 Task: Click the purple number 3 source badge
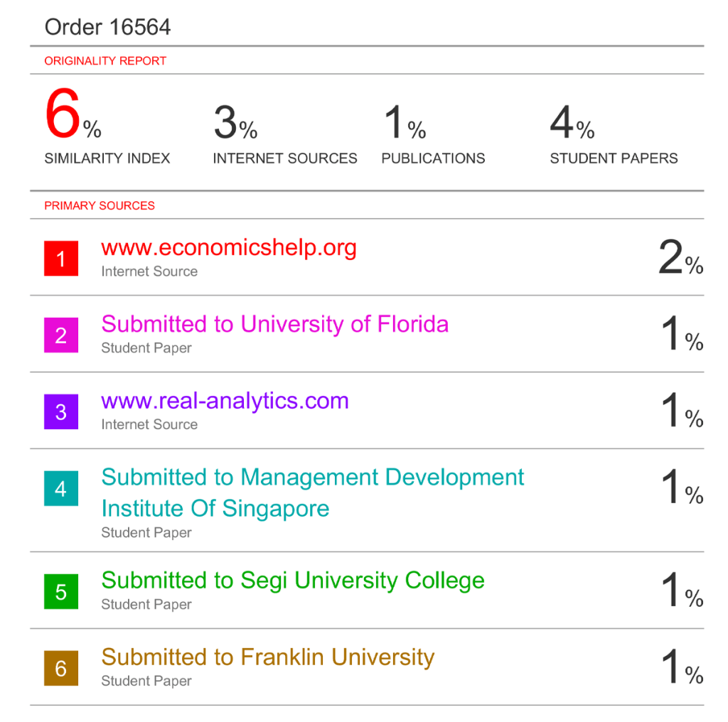pos(61,412)
